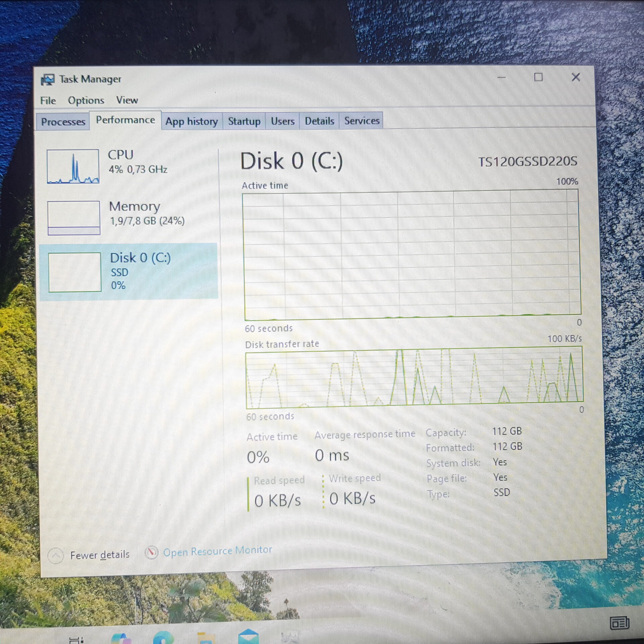Viewport: 644px width, 644px height.
Task: Click the news-style icon on the desktop corner
Action: pos(619,623)
